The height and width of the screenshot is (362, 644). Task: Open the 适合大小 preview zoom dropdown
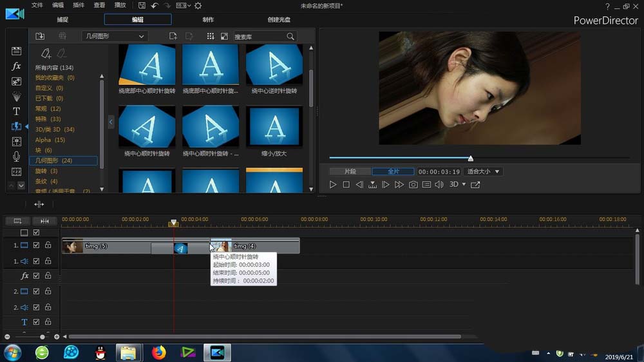(x=484, y=172)
